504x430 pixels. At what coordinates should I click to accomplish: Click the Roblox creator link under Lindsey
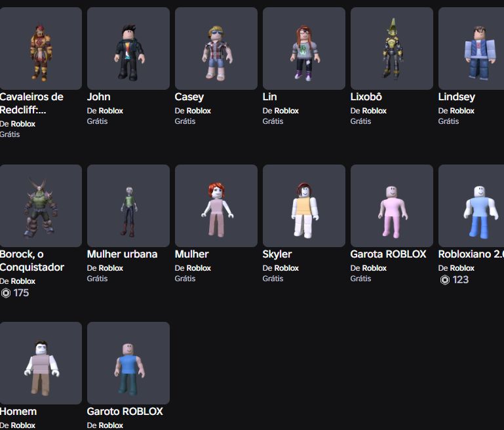462,111
